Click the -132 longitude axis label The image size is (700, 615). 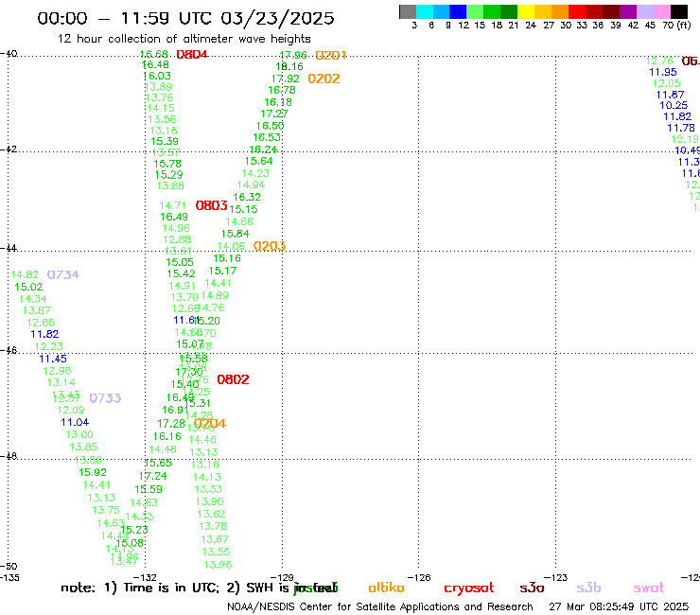point(145,578)
